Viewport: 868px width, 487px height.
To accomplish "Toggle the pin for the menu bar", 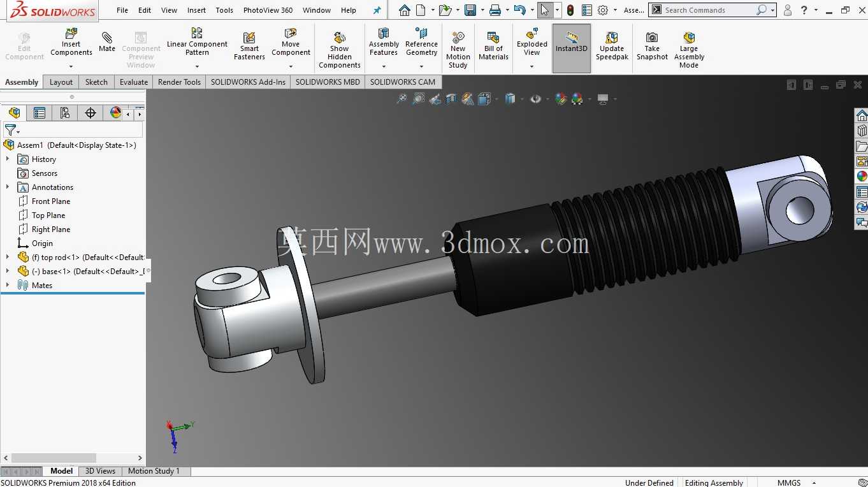I will 377,10.
